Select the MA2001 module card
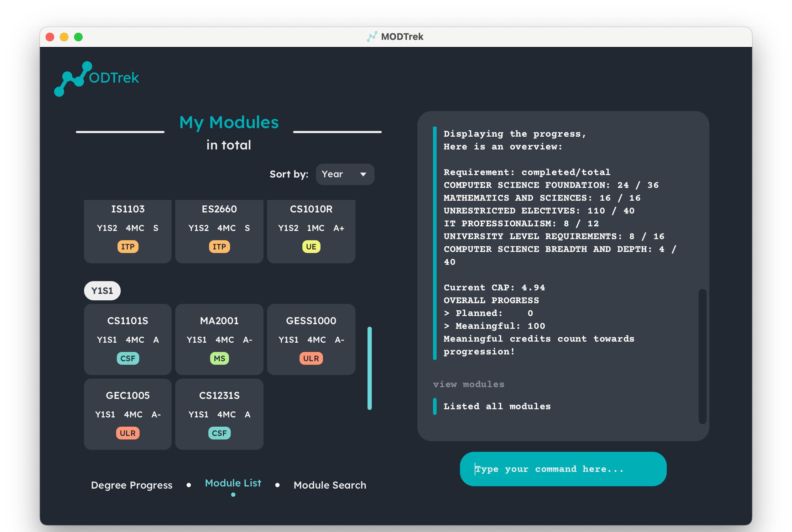 [x=219, y=339]
